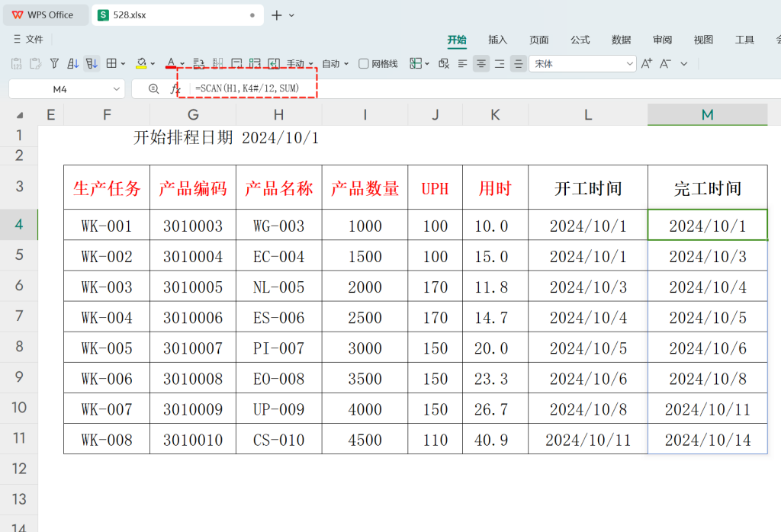The width and height of the screenshot is (781, 532).
Task: Align text right
Action: click(500, 64)
